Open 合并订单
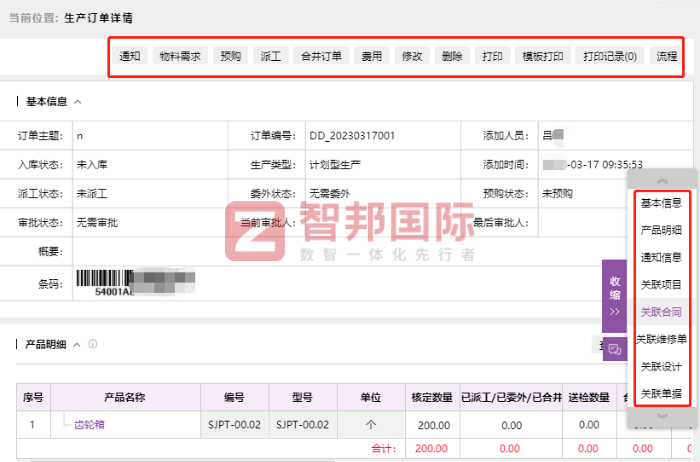This screenshot has height=462, width=700. (321, 56)
